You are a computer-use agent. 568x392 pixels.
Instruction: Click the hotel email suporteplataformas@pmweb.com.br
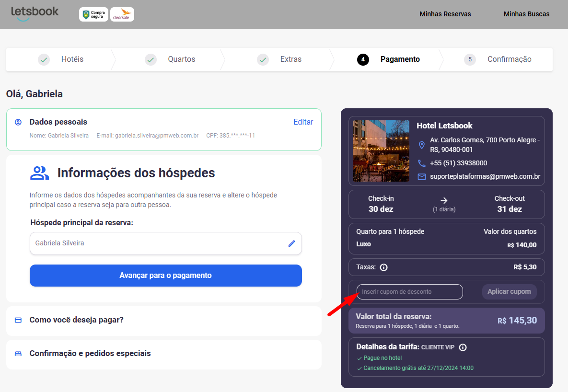point(485,177)
